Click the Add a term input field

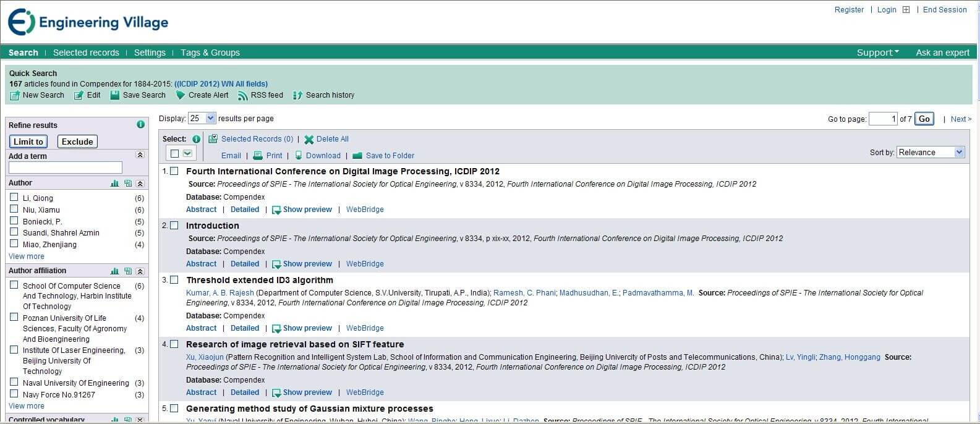click(66, 167)
